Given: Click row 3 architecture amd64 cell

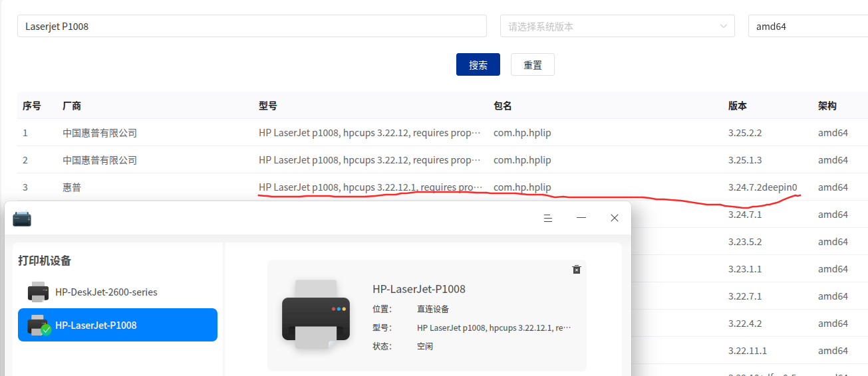Looking at the screenshot, I should (x=833, y=187).
